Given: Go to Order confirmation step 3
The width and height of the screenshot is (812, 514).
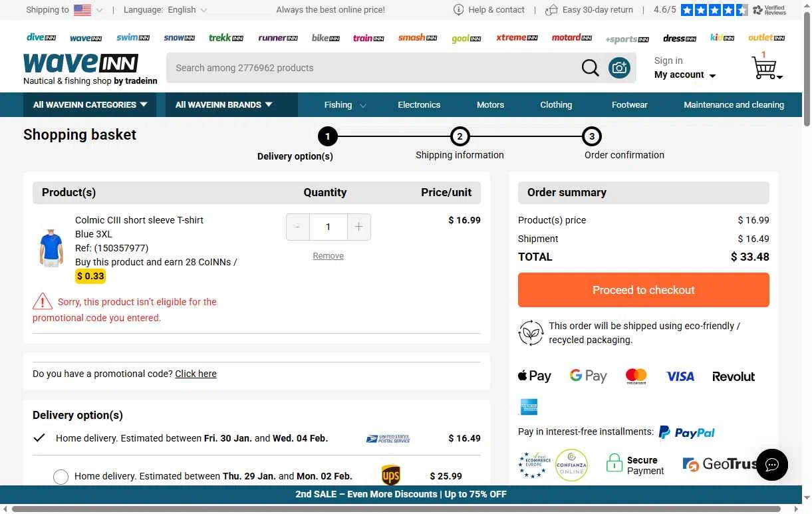Looking at the screenshot, I should coord(591,136).
